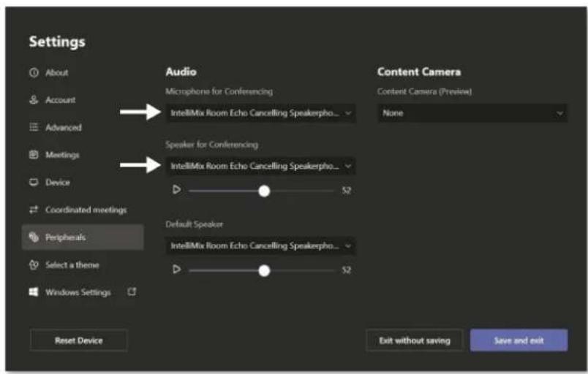Click the Advanced list icon
This screenshot has width=588, height=374.
point(34,127)
